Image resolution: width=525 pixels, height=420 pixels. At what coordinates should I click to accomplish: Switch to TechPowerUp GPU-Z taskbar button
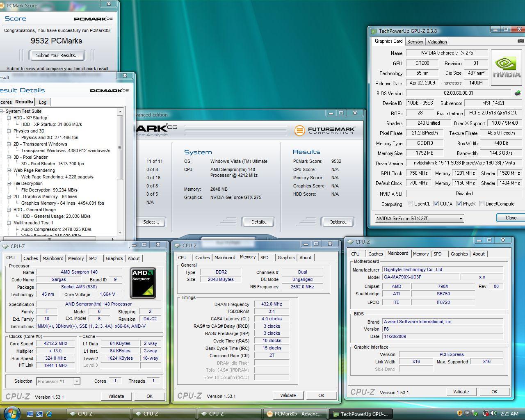(x=361, y=414)
